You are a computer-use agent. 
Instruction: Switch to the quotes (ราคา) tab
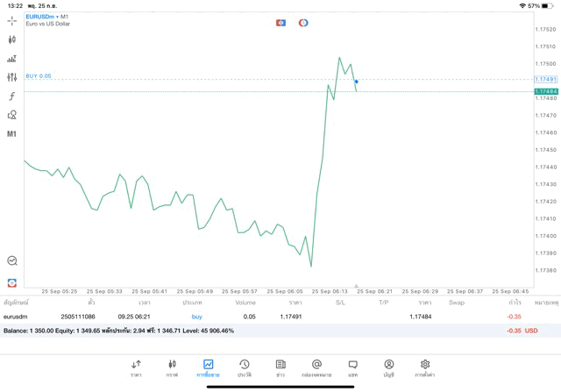point(136,367)
